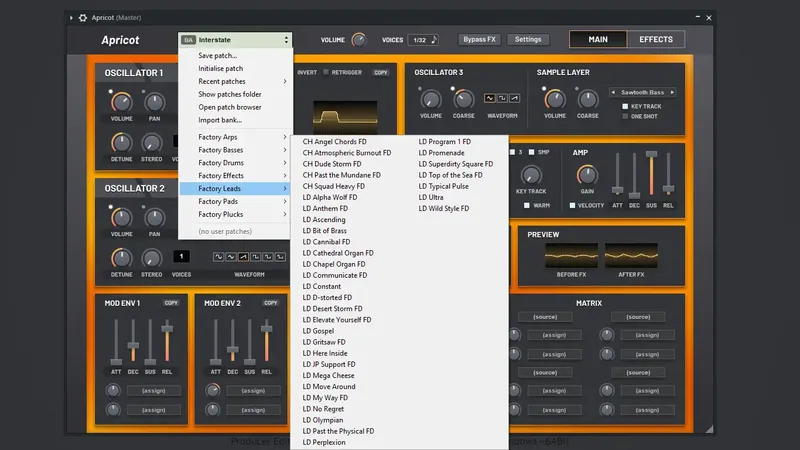Open the Settings button
The image size is (800, 450).
528,39
